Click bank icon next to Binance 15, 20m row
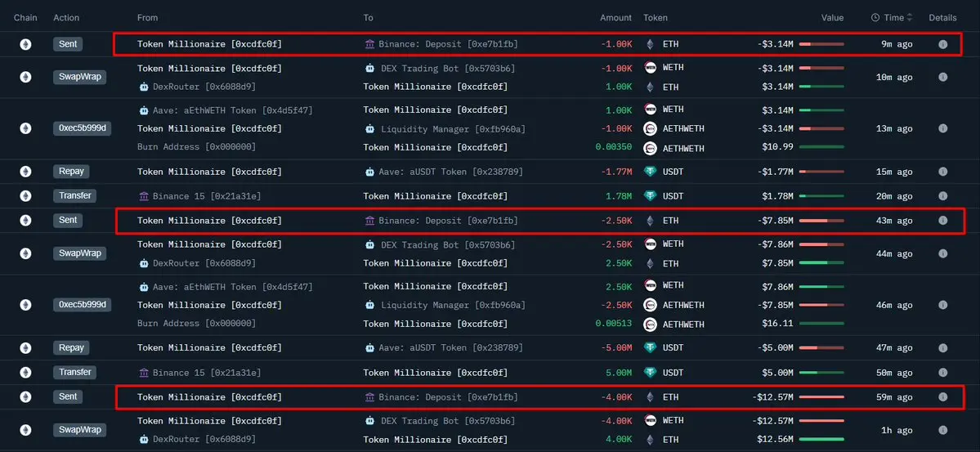980x452 pixels. pyautogui.click(x=144, y=196)
